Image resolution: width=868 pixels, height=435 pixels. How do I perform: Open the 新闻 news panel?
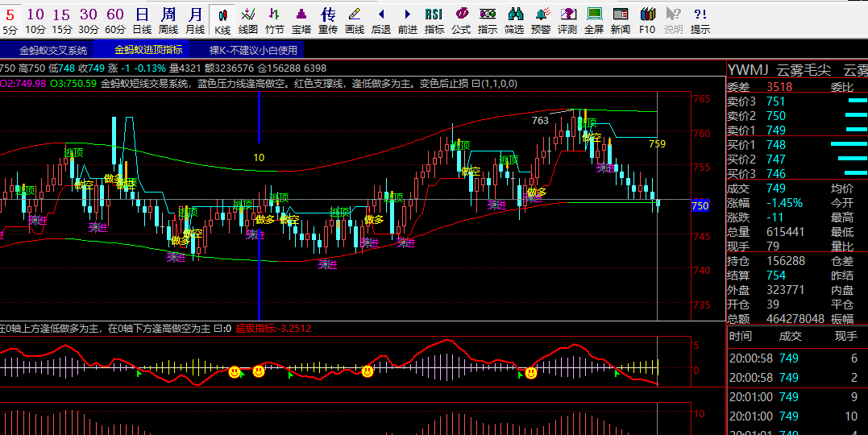pyautogui.click(x=621, y=20)
